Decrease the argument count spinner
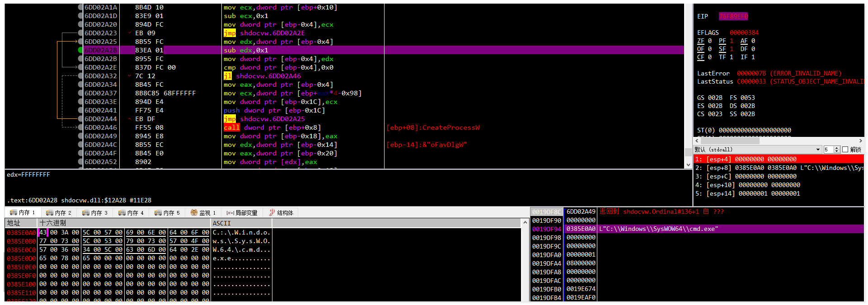 click(x=837, y=151)
